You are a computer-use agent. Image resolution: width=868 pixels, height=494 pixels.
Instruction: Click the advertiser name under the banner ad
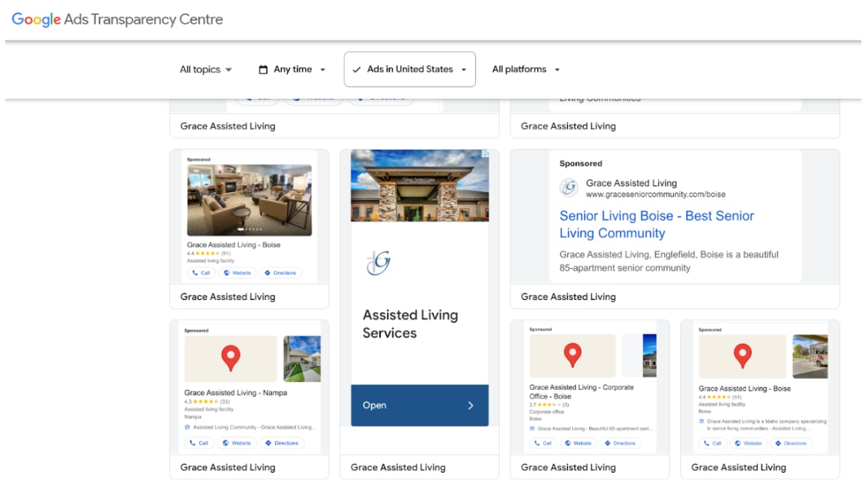398,467
